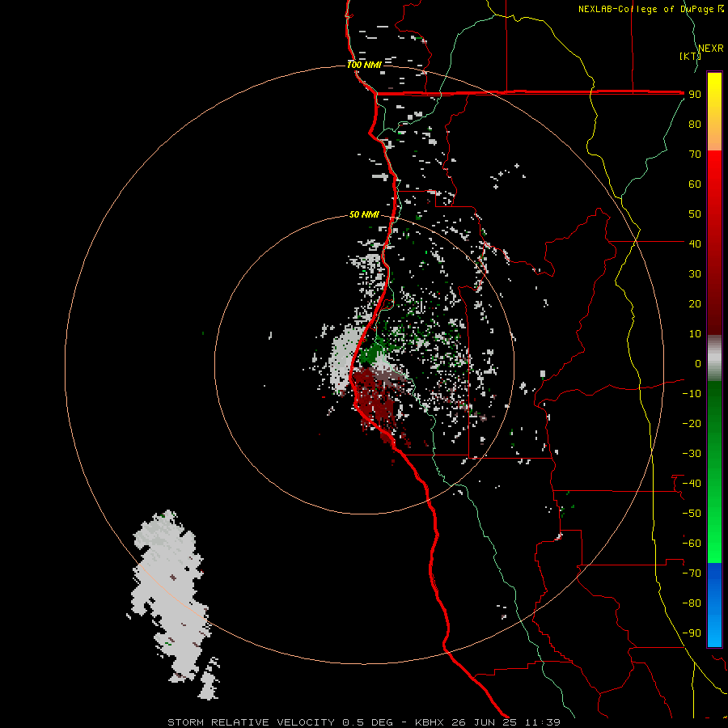Click the 70 value on velocity scale

click(x=695, y=154)
